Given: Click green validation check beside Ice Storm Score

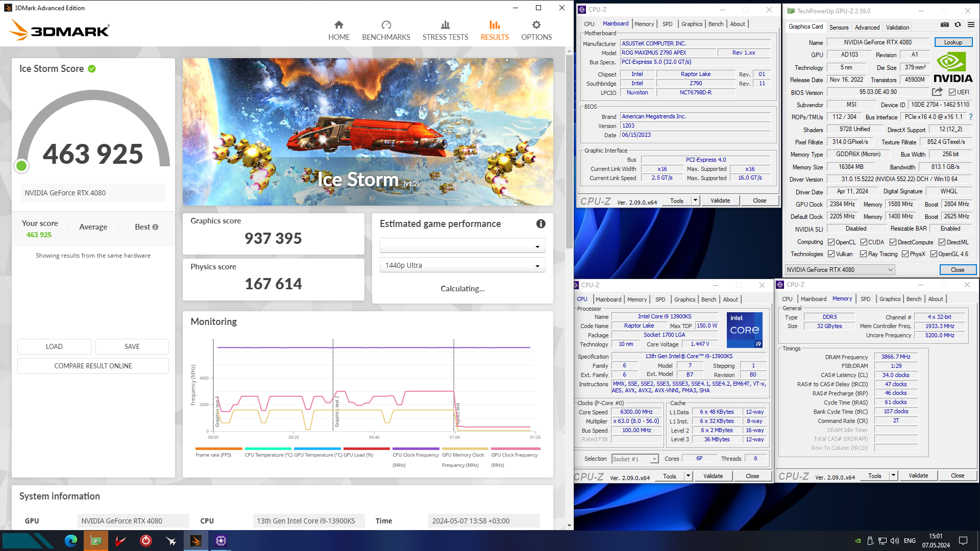Looking at the screenshot, I should (92, 69).
